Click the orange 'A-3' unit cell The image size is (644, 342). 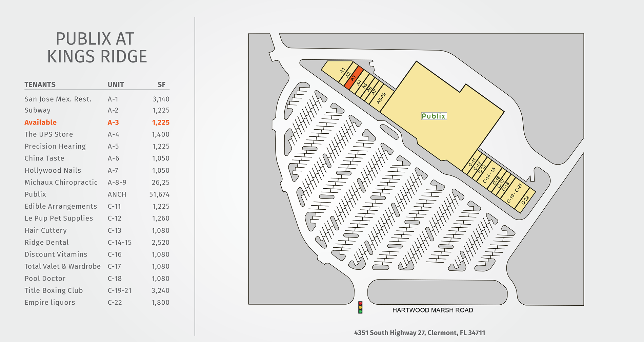click(113, 122)
